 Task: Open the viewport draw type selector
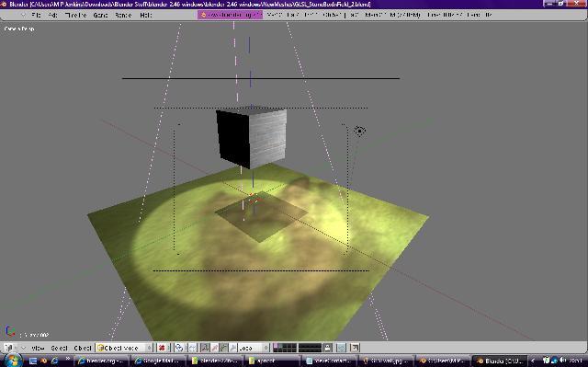pos(163,348)
